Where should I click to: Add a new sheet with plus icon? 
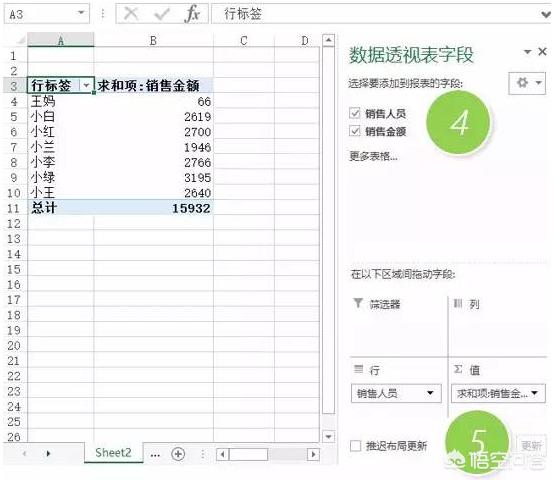178,454
